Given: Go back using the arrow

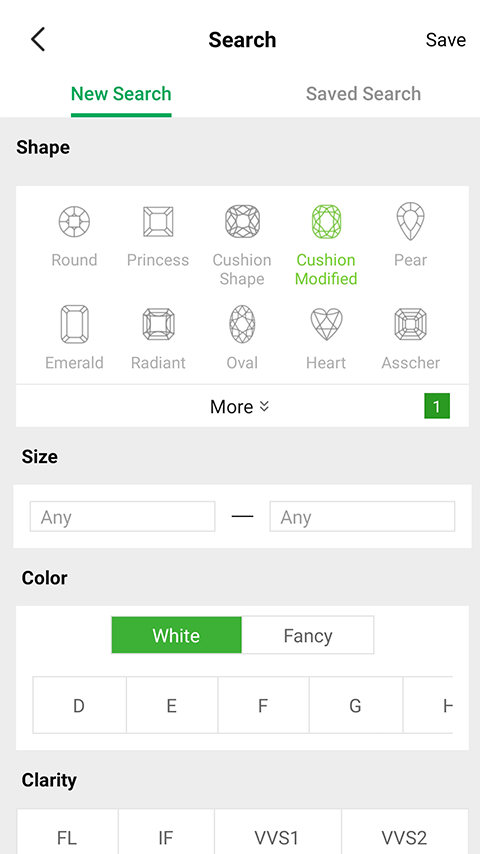Looking at the screenshot, I should (38, 39).
